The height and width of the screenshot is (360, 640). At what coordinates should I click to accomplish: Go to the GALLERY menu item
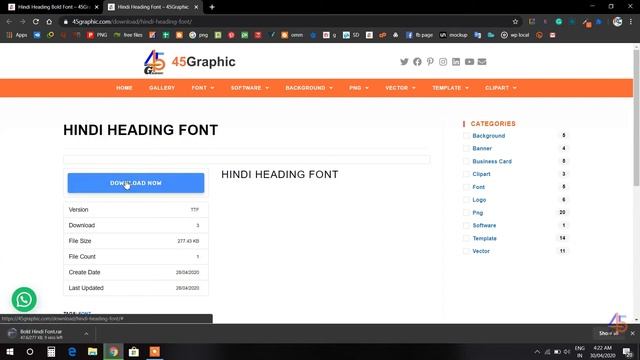(x=162, y=88)
